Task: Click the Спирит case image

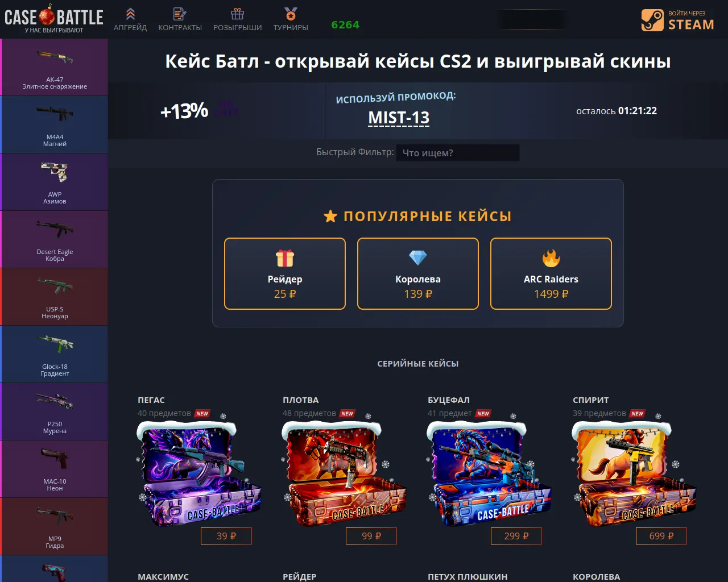Action: coord(635,473)
